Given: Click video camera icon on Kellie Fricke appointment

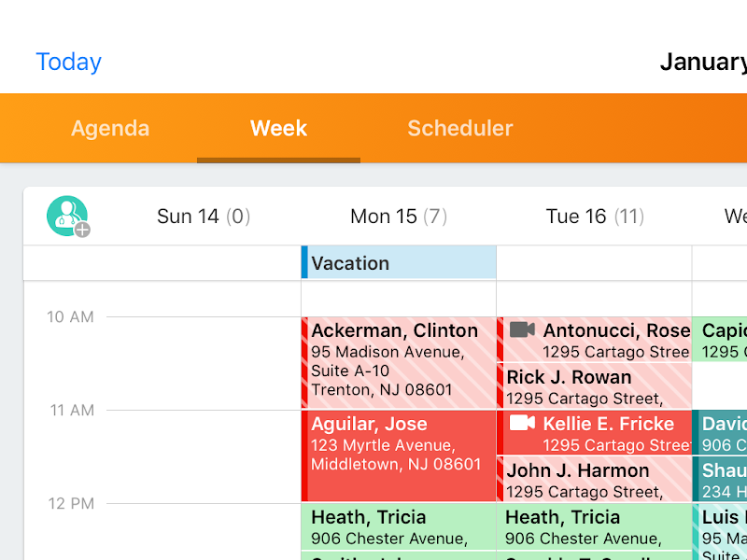Looking at the screenshot, I should point(522,424).
